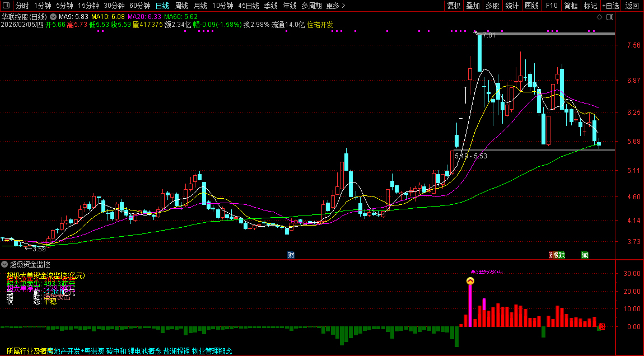Screen dimensions: 644x356
Task: Click the 2026/02/05/四 date text
Action: coord(22,25)
